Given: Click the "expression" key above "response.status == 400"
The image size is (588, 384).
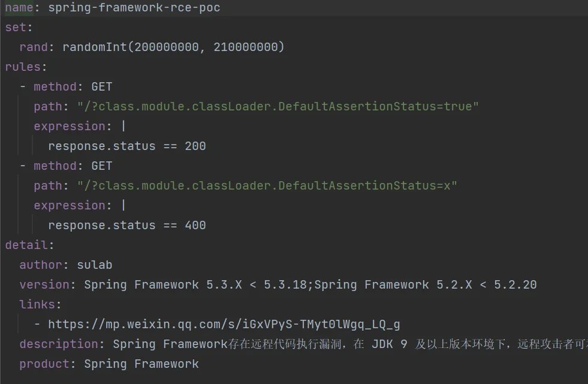Looking at the screenshot, I should 70,206.
